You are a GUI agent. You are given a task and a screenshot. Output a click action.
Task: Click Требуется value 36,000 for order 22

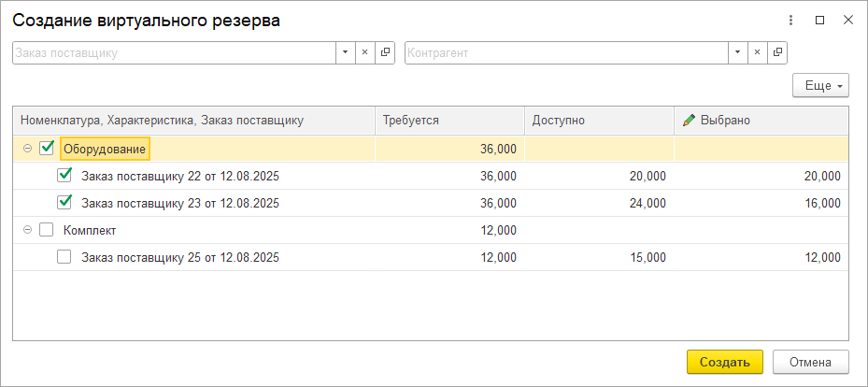498,176
